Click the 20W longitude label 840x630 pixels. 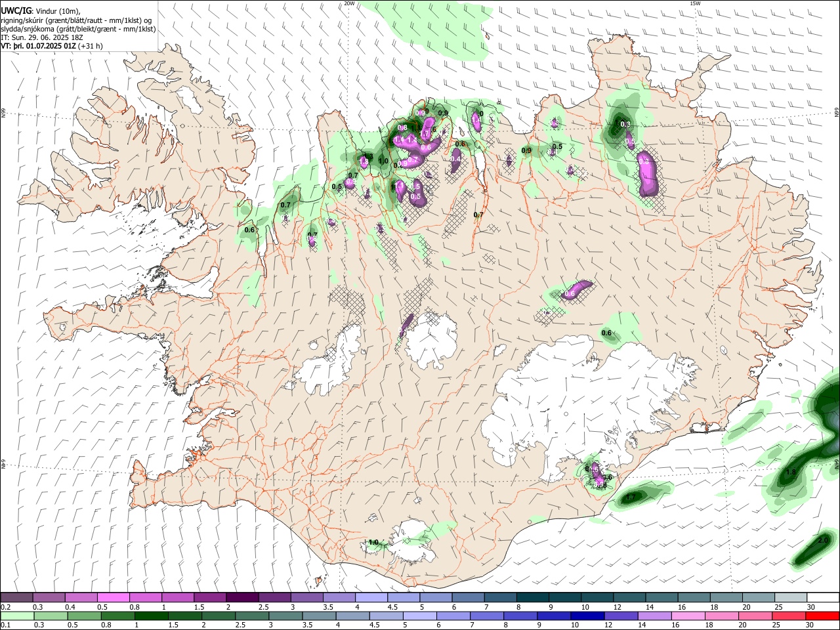point(350,3)
